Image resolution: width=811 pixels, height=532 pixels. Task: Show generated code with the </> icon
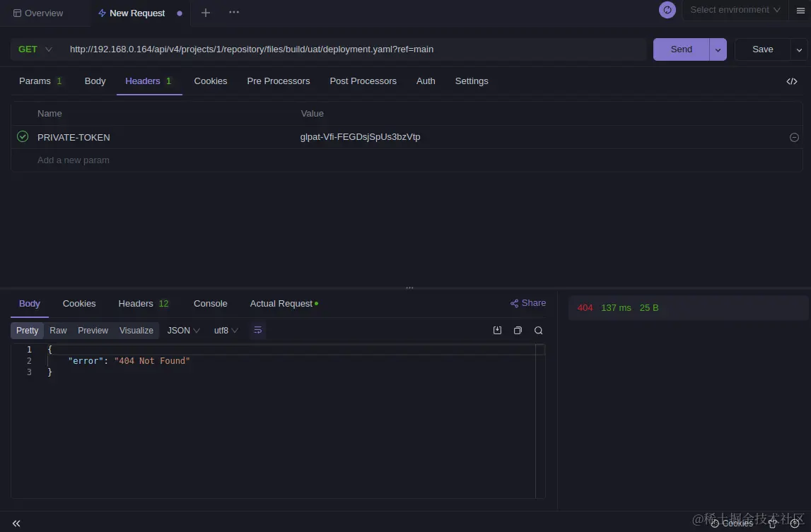tap(791, 81)
